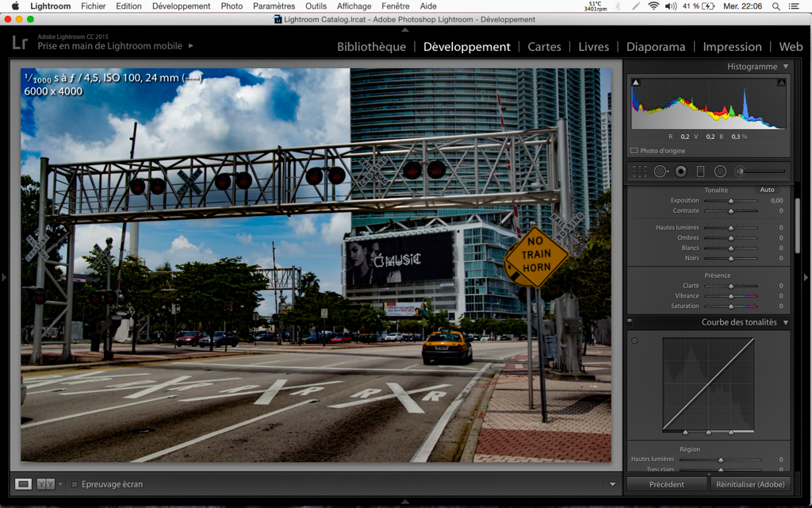The height and width of the screenshot is (508, 812).
Task: Open the Paramètres menu
Action: (x=274, y=6)
